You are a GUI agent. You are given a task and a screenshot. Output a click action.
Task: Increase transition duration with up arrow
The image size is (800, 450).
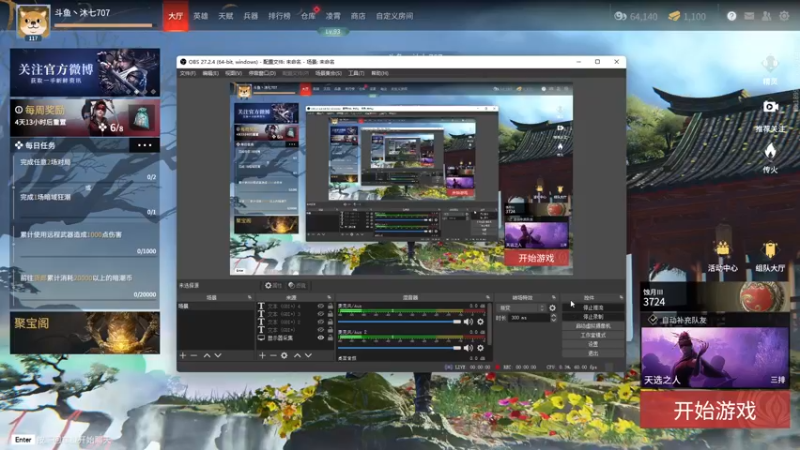tap(554, 316)
